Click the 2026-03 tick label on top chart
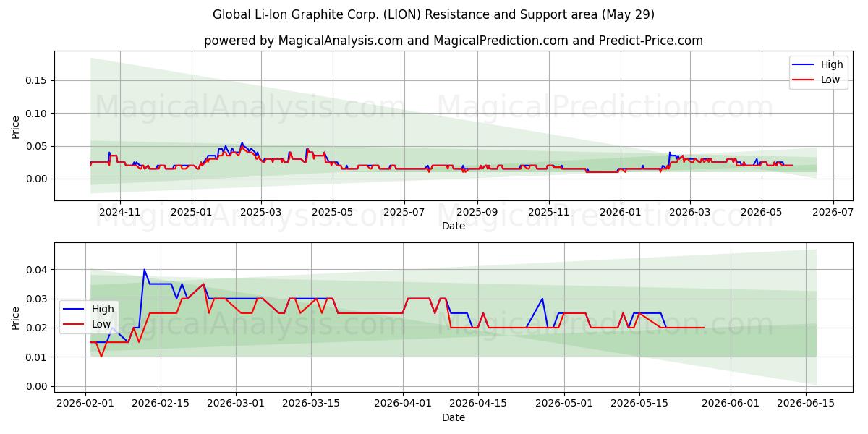 [689, 213]
